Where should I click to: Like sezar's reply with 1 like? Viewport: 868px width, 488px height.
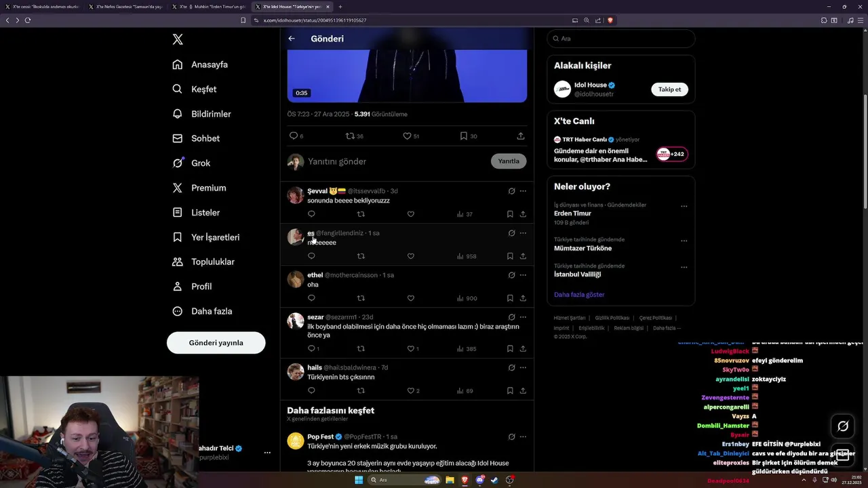(412, 349)
